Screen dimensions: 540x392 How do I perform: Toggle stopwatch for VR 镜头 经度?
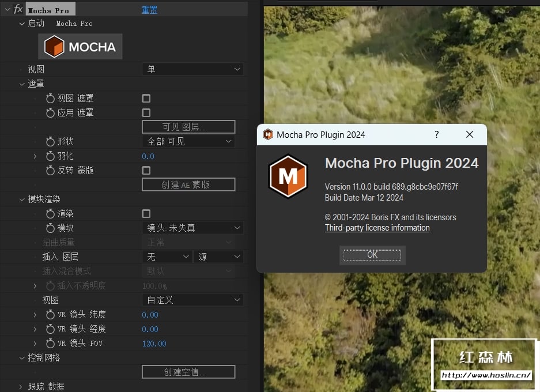point(50,329)
